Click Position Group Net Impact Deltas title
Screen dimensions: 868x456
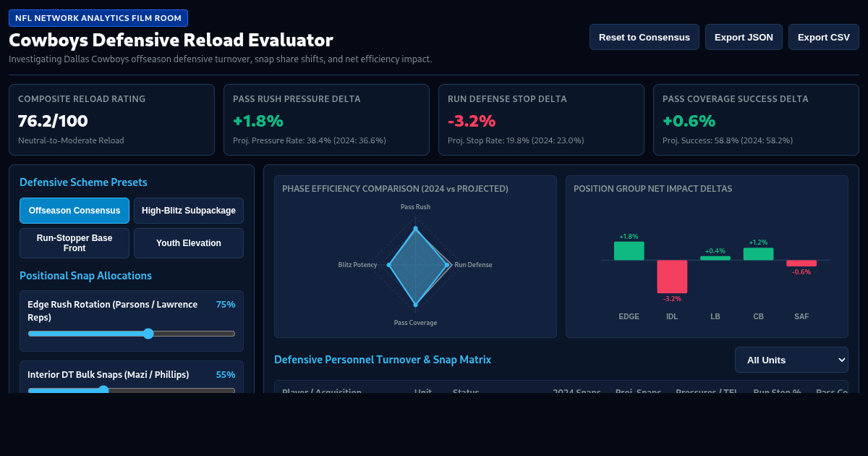(652, 189)
